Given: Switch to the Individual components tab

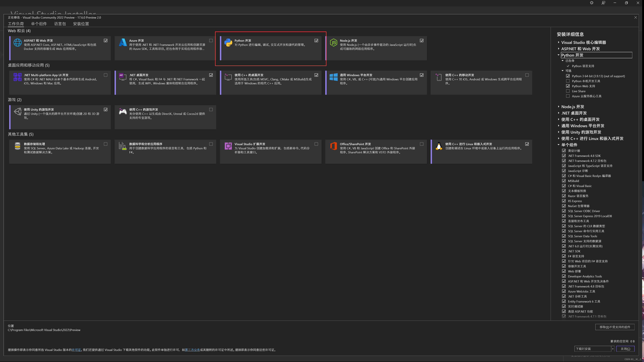Looking at the screenshot, I should click(x=39, y=24).
